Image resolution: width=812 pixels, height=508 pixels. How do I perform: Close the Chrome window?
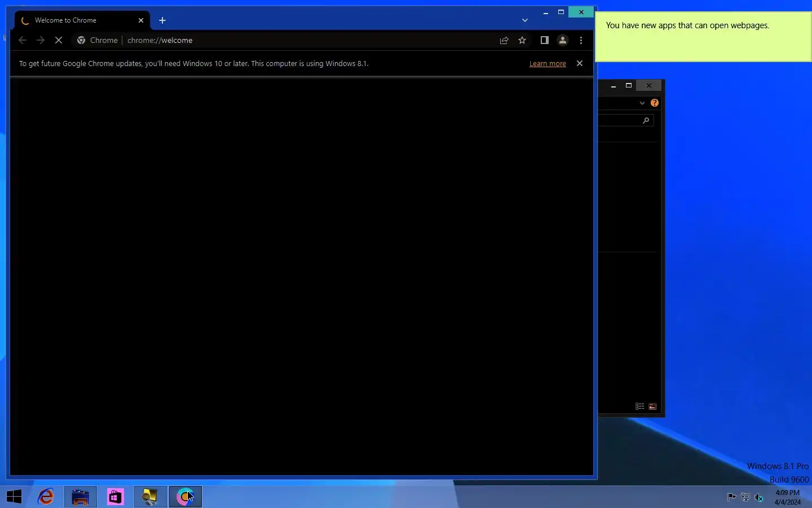[581, 12]
